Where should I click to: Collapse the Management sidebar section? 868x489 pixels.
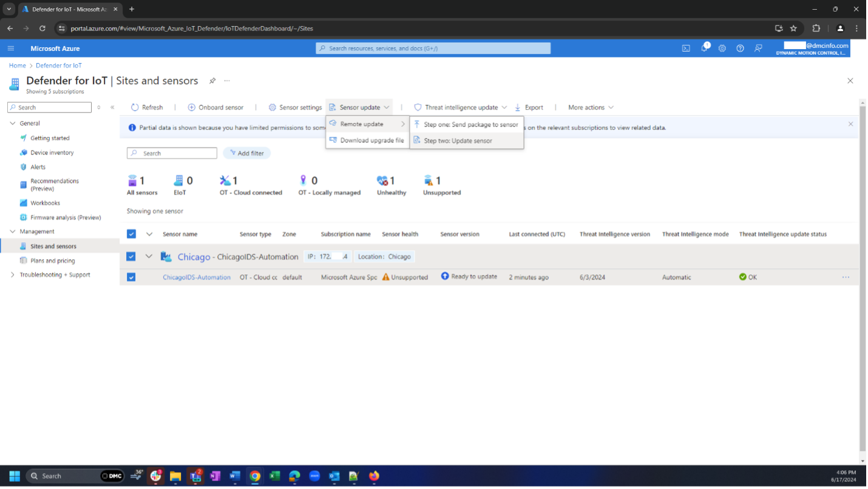click(x=13, y=232)
